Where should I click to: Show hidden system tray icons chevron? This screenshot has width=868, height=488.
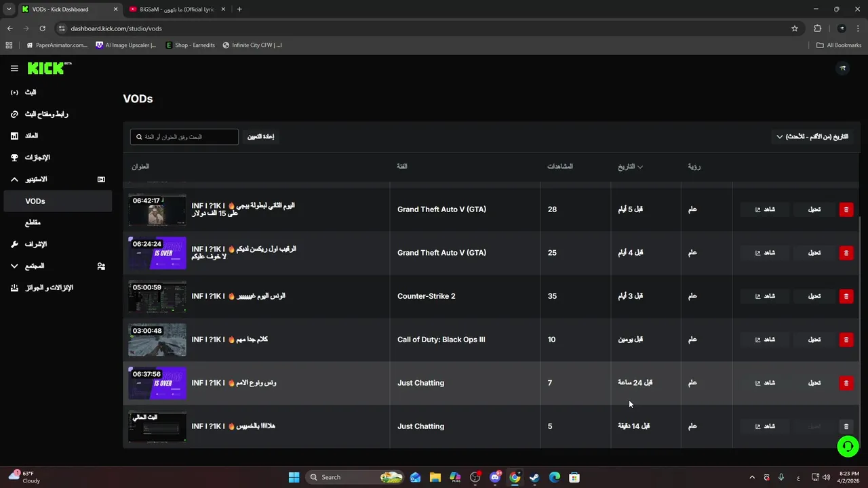(x=751, y=477)
